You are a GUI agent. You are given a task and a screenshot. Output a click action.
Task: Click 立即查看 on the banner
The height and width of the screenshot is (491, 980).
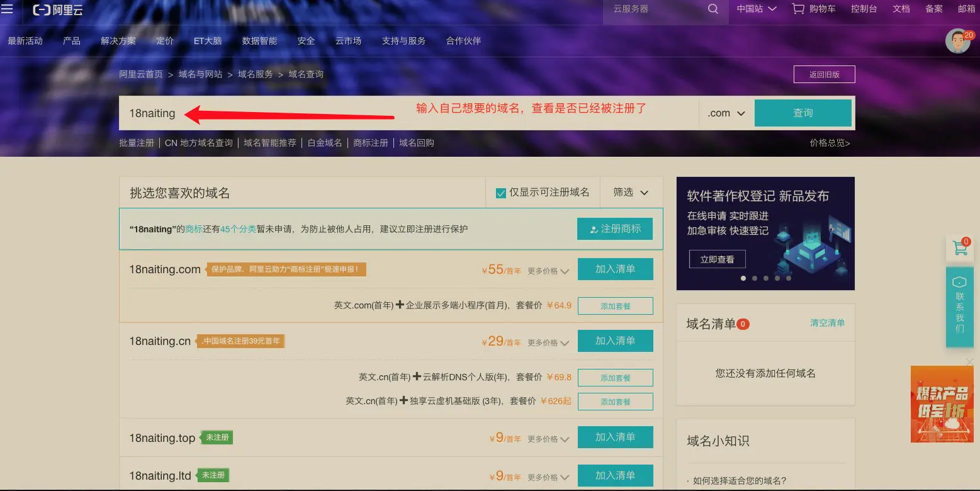[x=717, y=259]
